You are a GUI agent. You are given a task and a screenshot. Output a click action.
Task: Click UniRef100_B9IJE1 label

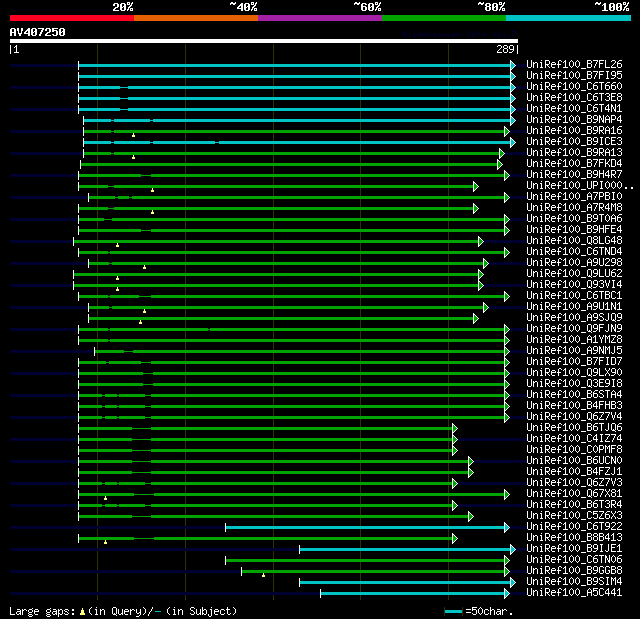tap(574, 549)
